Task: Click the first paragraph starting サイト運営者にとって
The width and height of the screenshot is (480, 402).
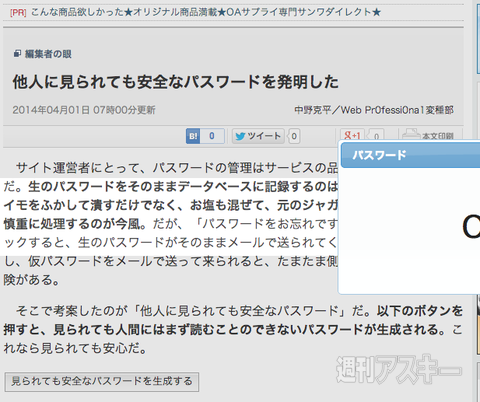Action: click(171, 224)
